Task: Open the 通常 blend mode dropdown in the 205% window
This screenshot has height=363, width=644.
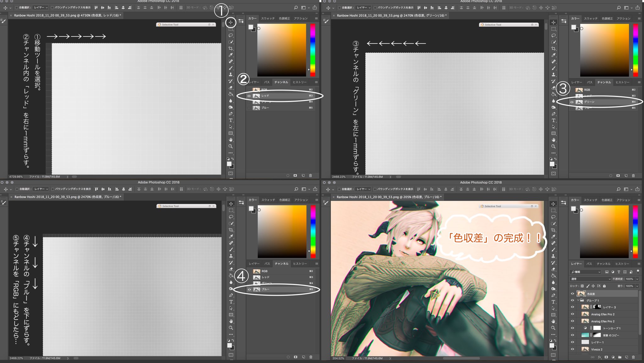Action: click(591, 279)
